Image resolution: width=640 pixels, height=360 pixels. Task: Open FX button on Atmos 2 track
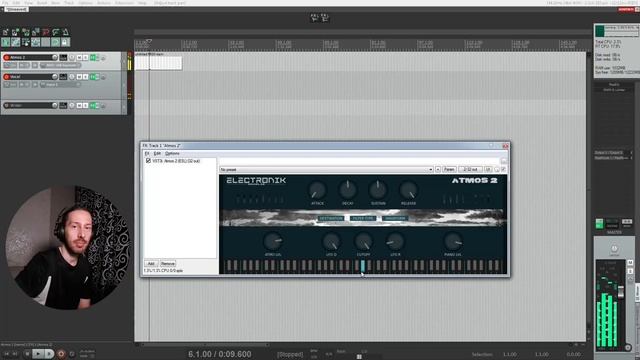93,58
